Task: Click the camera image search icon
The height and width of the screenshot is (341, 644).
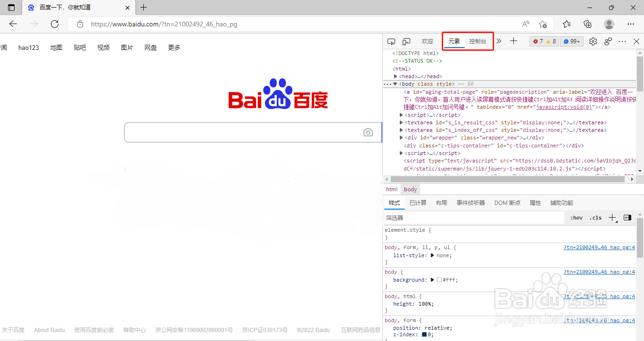Action: pyautogui.click(x=368, y=132)
